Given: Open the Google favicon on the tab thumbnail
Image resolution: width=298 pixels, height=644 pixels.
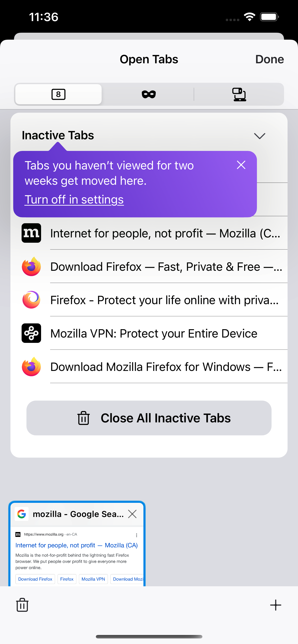Looking at the screenshot, I should tap(22, 514).
